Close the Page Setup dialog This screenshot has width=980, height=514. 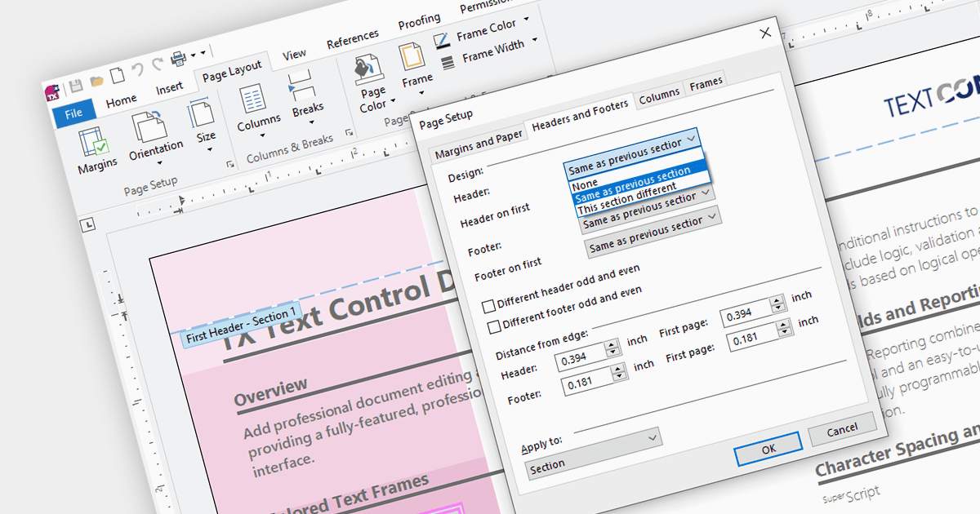(x=765, y=33)
